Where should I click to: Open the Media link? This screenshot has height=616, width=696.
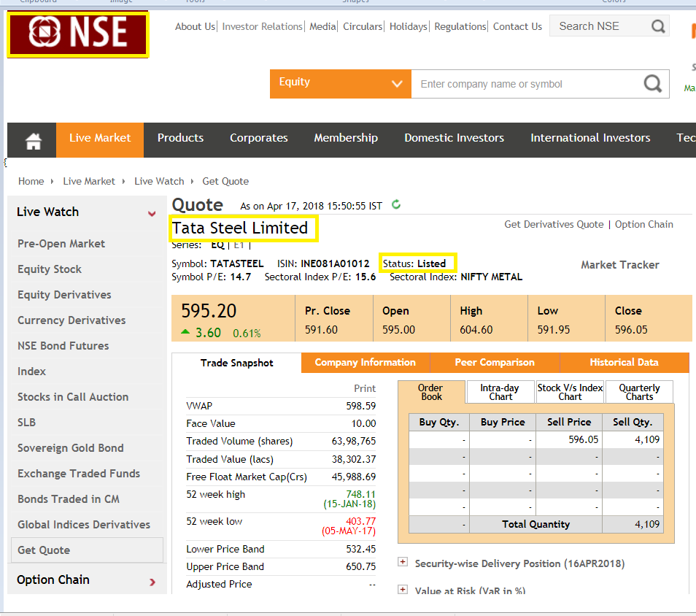tap(322, 27)
